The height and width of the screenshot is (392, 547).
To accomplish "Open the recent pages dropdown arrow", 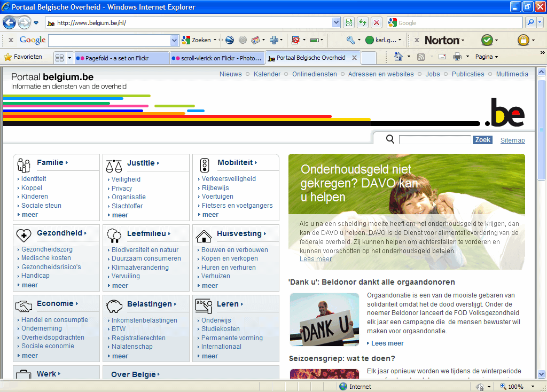I will (36, 23).
